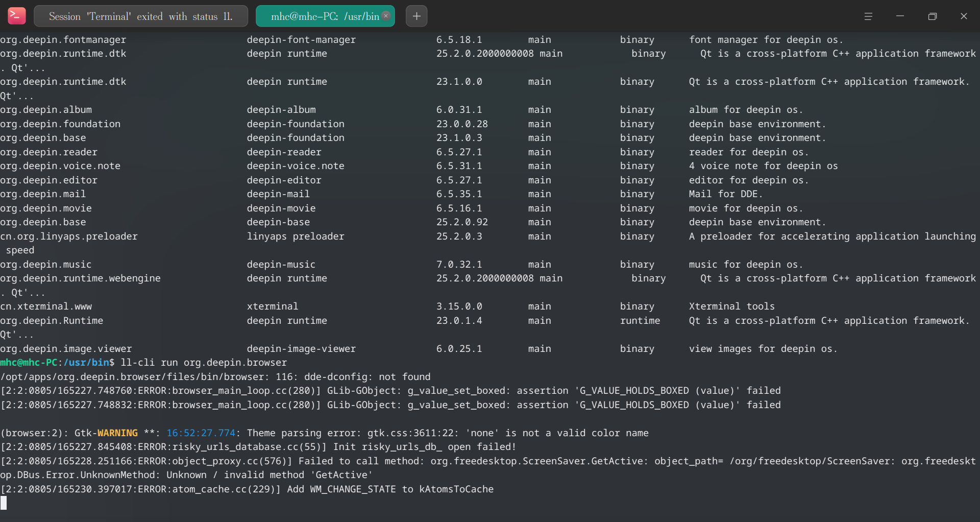The width and height of the screenshot is (980, 522).
Task: Minimize the terminal window
Action: click(900, 16)
